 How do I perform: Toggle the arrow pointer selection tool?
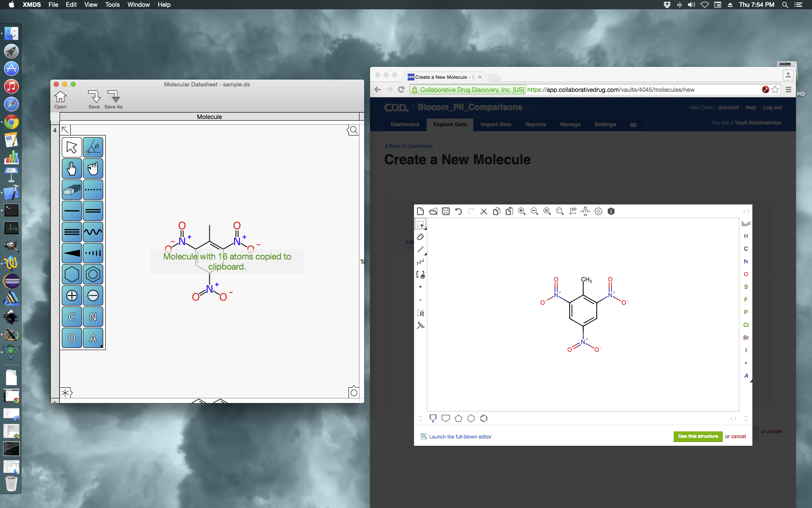(x=71, y=147)
